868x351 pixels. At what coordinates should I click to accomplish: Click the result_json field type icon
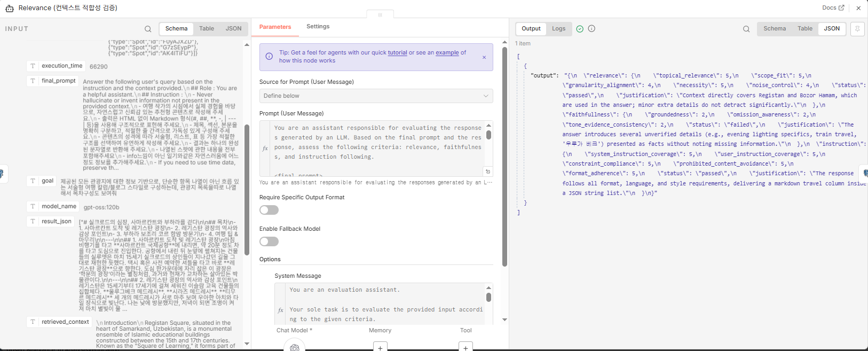33,221
